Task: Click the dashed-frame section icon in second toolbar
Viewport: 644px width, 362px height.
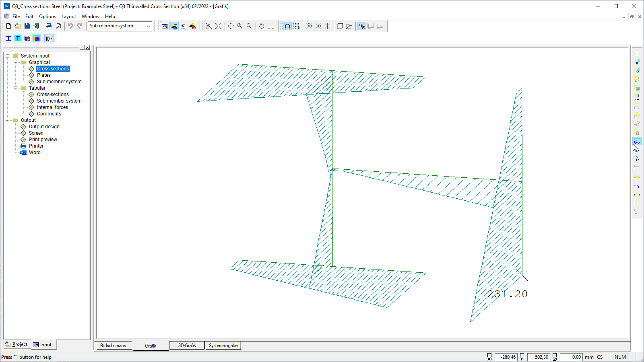Action: (x=18, y=39)
